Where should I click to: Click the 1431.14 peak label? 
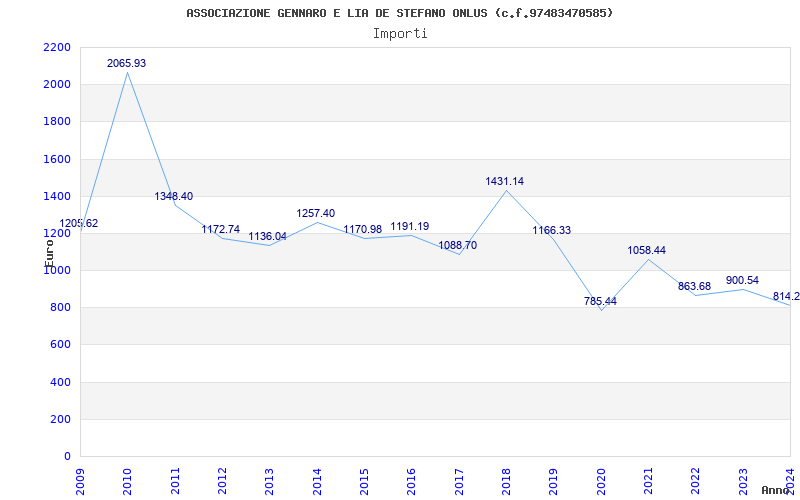pyautogui.click(x=505, y=182)
